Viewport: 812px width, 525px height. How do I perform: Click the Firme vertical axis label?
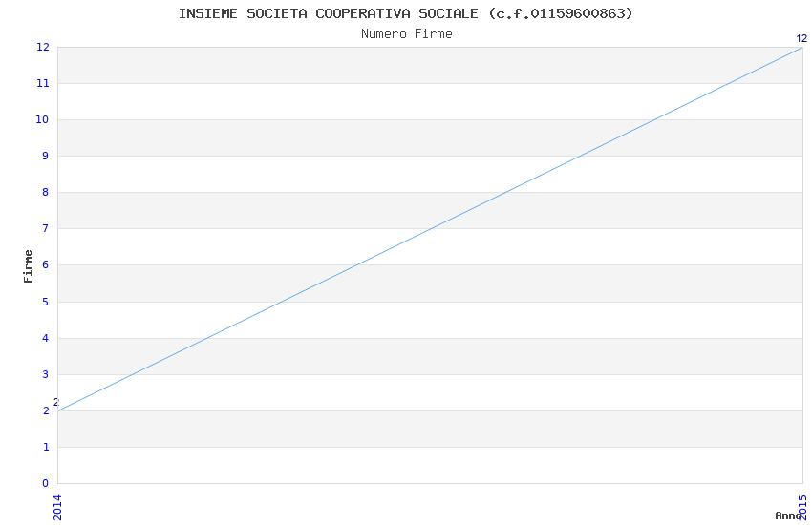click(x=28, y=266)
